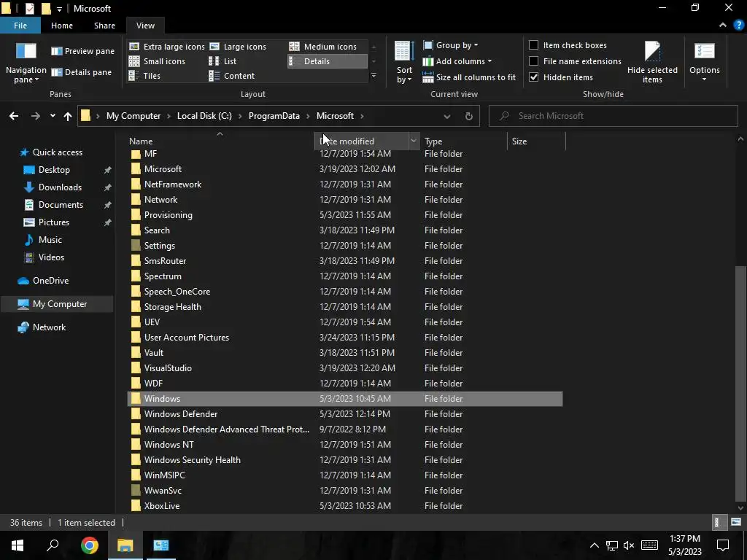Select the VisualStudio folder
Viewport: 747px width, 560px height.
(x=345, y=368)
